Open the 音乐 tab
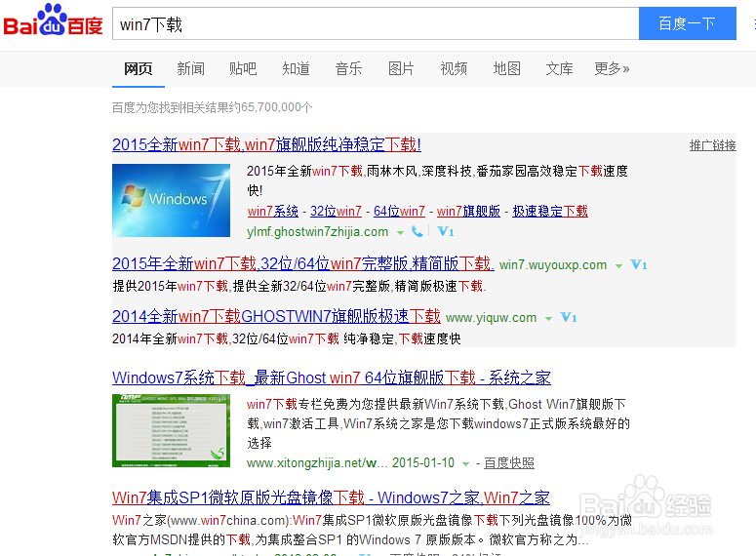The height and width of the screenshot is (556, 756). click(348, 69)
